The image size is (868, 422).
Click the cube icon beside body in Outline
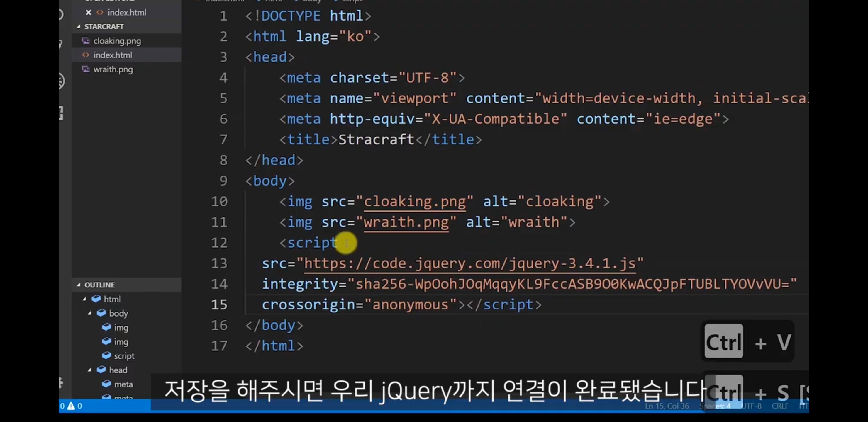pos(101,313)
